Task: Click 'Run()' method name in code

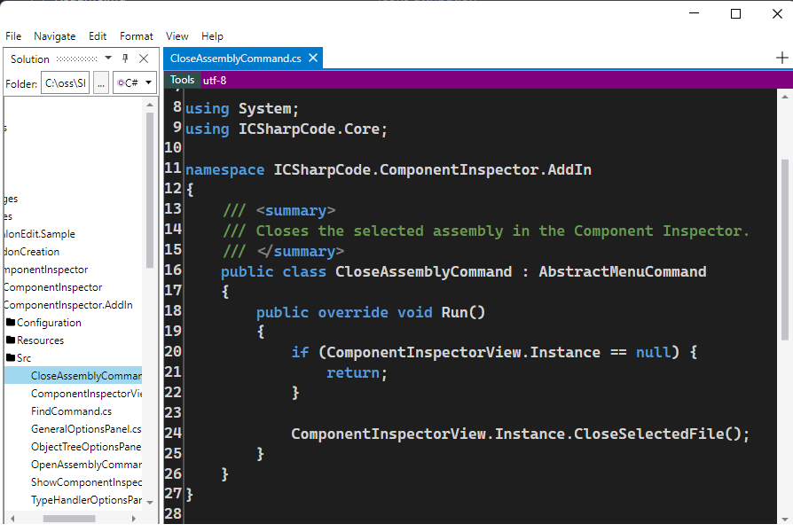Action: tap(463, 312)
